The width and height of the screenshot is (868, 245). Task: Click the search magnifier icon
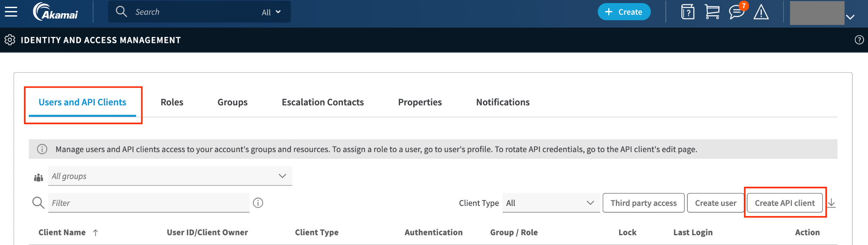click(122, 11)
